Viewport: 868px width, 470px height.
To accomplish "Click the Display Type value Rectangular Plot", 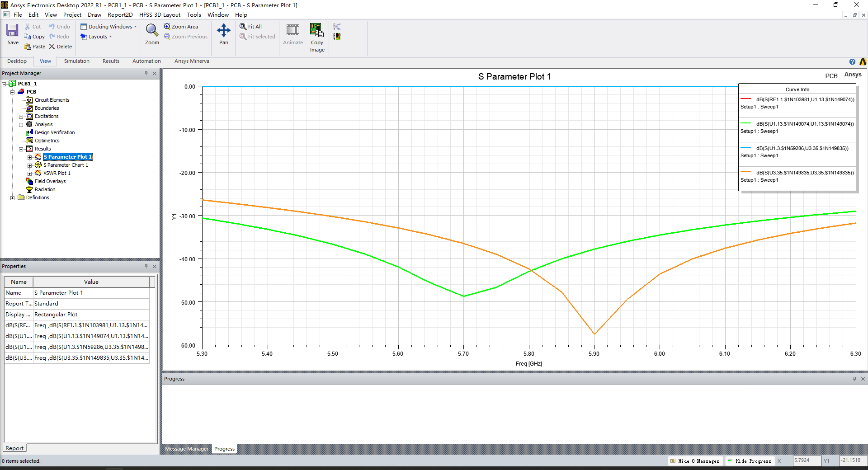I will click(91, 315).
